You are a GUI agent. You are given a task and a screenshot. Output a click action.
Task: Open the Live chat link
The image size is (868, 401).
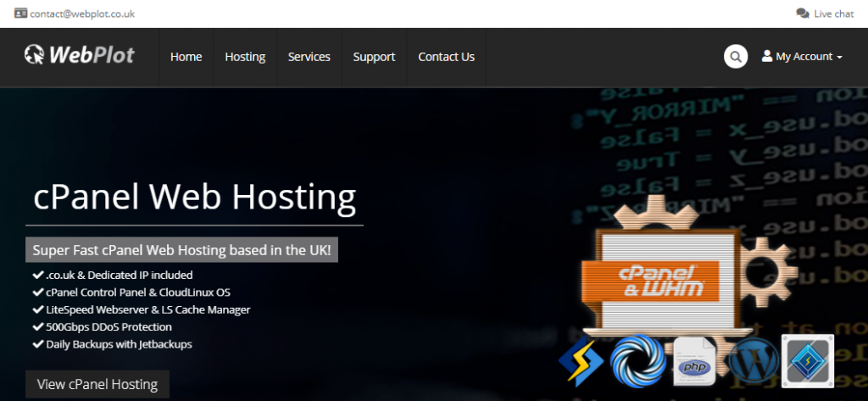point(834,14)
